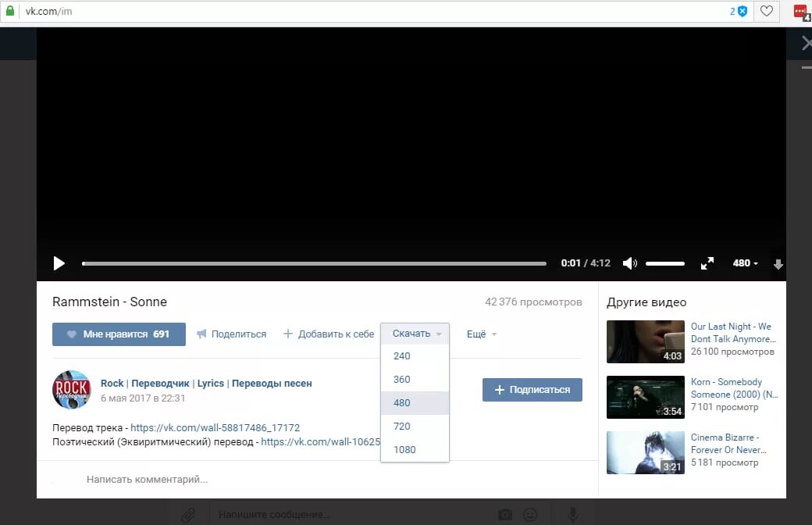Click the 42 376 просмотров view count
The image size is (812, 525).
click(x=533, y=302)
